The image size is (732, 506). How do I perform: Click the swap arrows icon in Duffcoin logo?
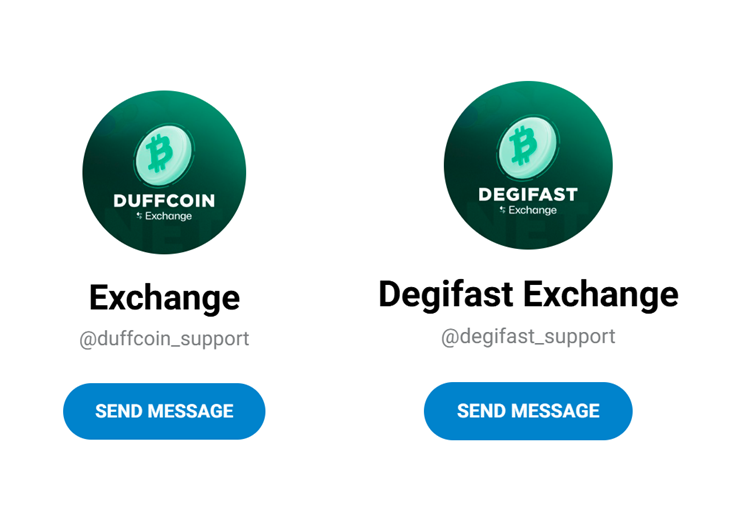point(139,216)
